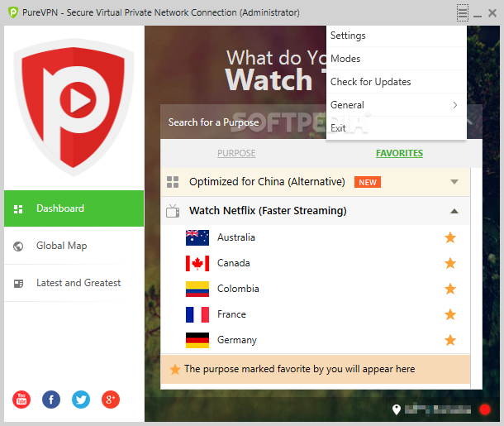Click the Germany flag icon

(x=197, y=341)
